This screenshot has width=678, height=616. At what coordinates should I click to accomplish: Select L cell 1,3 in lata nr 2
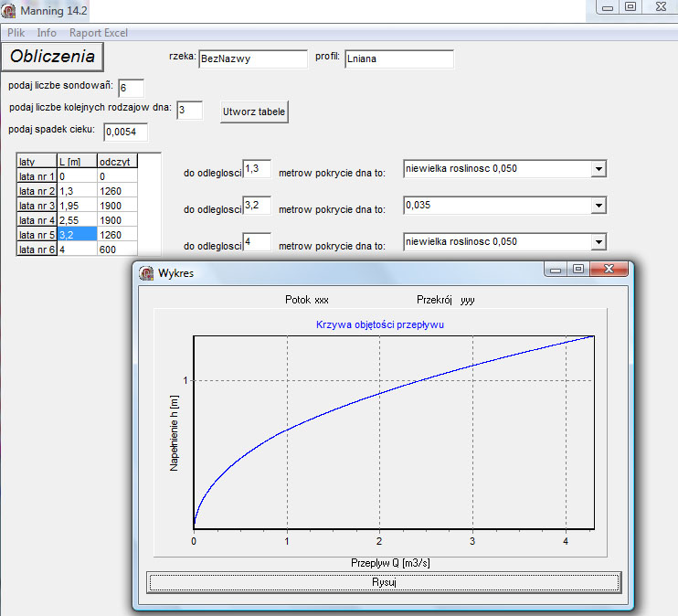pyautogui.click(x=77, y=191)
